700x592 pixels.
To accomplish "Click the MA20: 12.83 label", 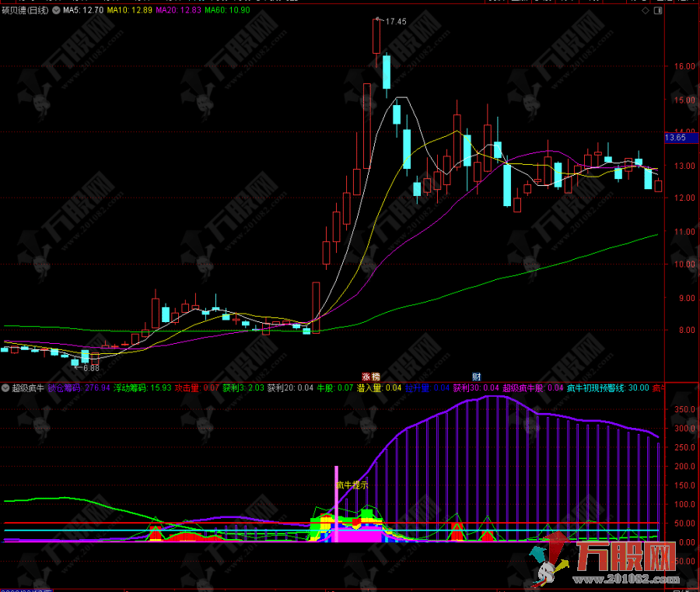I will click(179, 10).
